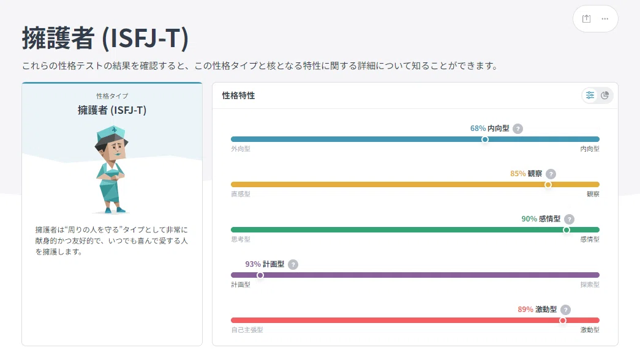Screen dimensions: 640x364
Task: Click the ISFJ nurse character illustration
Action: click(x=111, y=169)
